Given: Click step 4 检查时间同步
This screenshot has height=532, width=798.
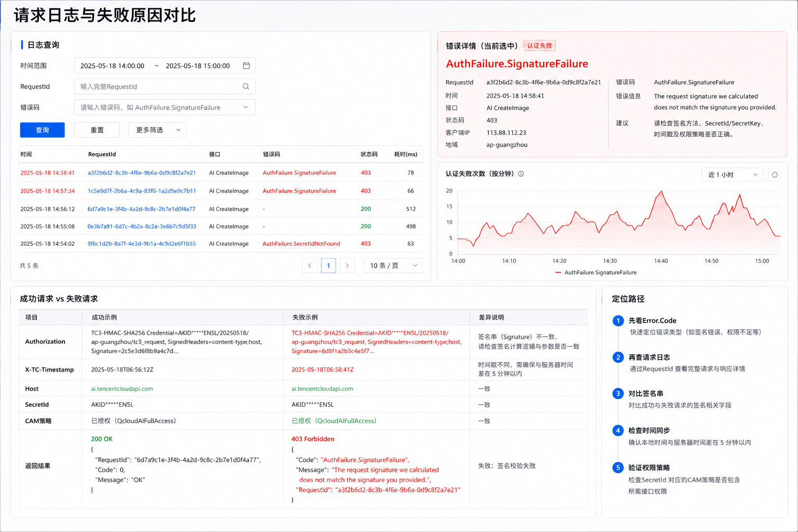Looking at the screenshot, I should 649,431.
